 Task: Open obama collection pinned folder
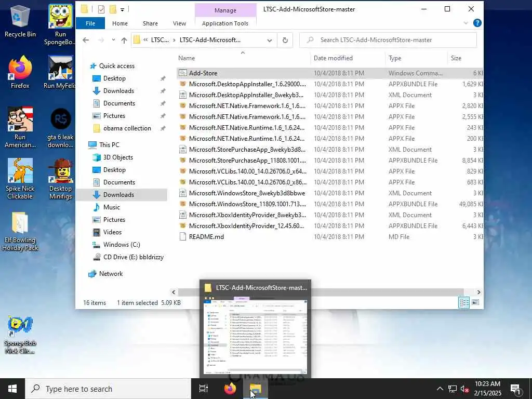pyautogui.click(x=127, y=128)
